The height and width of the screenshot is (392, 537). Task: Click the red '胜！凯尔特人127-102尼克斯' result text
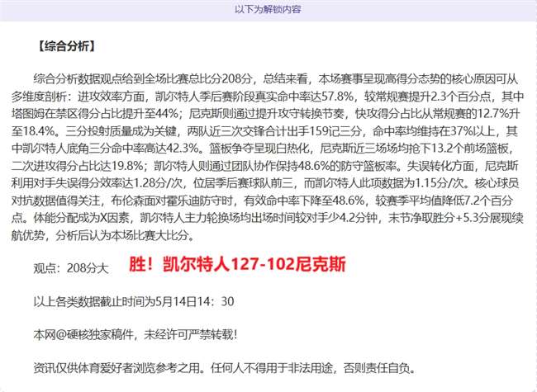(x=237, y=264)
